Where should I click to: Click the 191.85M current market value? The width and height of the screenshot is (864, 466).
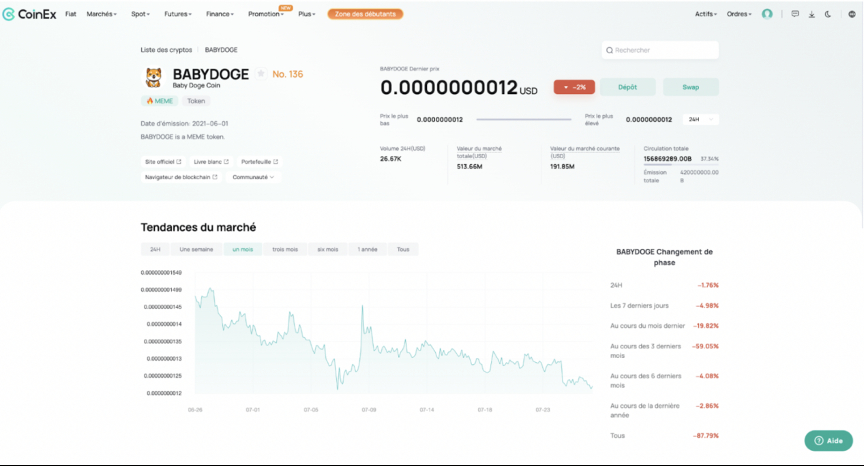point(562,166)
